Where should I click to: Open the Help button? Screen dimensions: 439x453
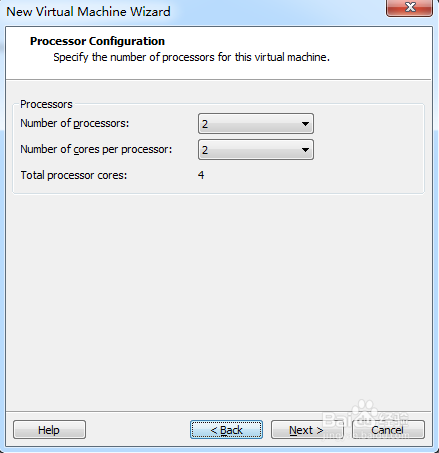click(x=49, y=430)
